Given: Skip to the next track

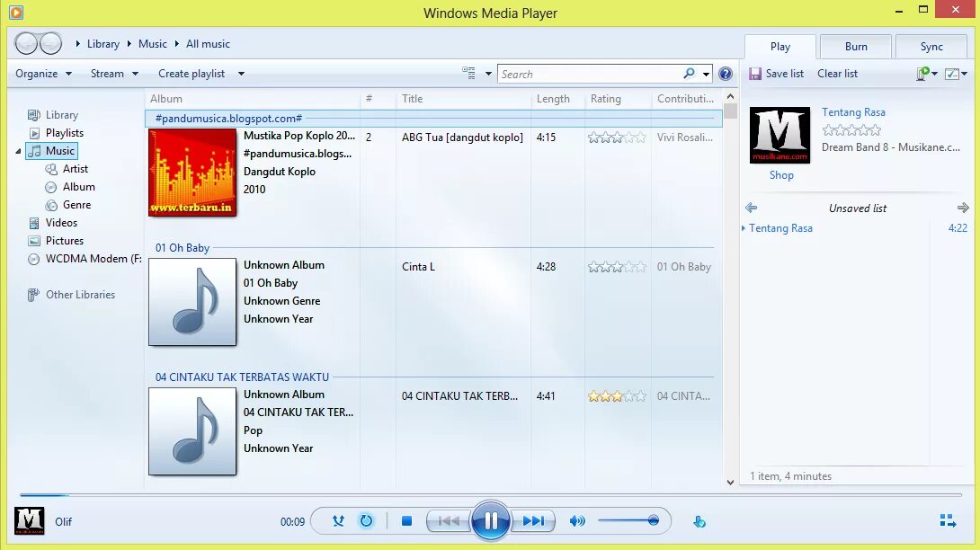Looking at the screenshot, I should (x=533, y=520).
